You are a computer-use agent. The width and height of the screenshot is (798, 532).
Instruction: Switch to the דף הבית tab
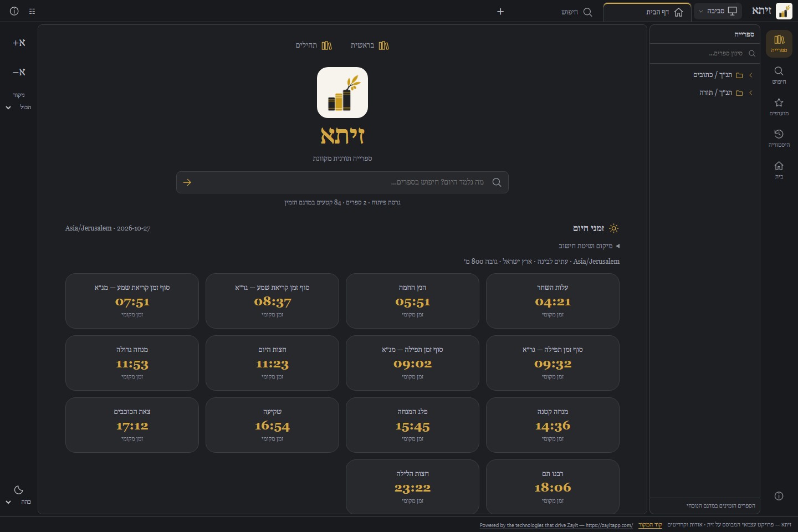coord(647,12)
